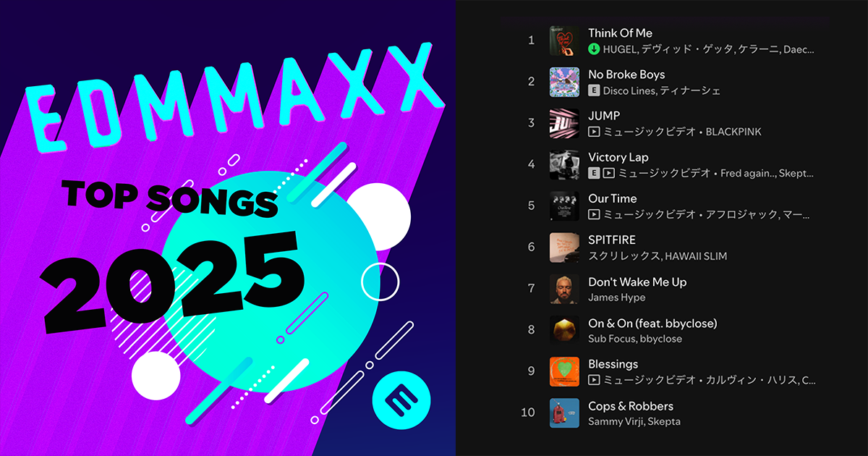Click the explicit E badge under No Broke Boys
Viewport: 868px width, 456px height.
pyautogui.click(x=594, y=90)
